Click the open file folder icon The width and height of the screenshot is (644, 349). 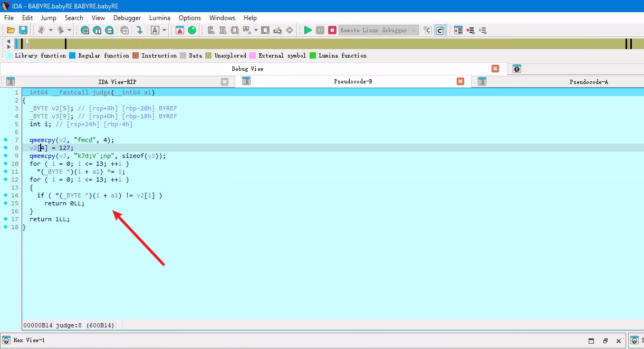pos(11,31)
